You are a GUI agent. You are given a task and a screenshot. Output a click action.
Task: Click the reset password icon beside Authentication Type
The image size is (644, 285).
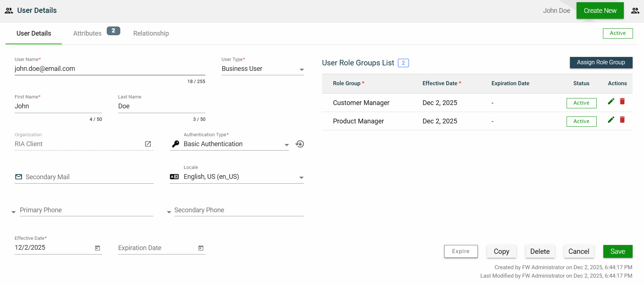point(300,144)
